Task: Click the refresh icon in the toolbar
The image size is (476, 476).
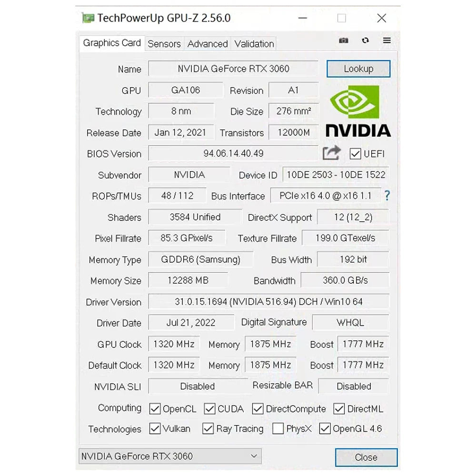Action: tap(365, 40)
